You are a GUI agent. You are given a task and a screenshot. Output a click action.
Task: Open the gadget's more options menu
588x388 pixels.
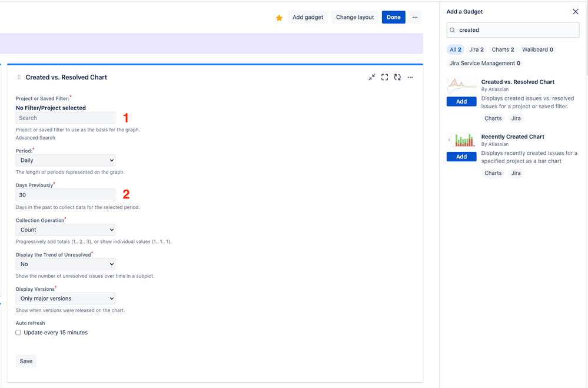click(x=410, y=77)
